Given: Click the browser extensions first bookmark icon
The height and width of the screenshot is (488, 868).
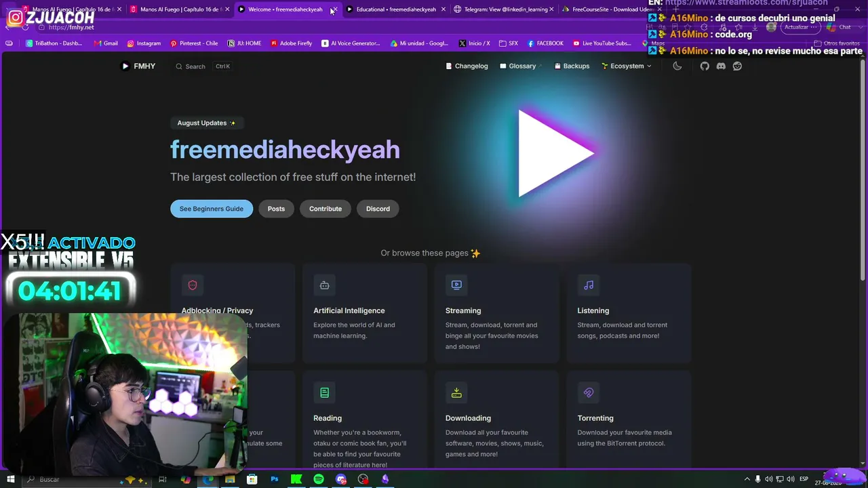Looking at the screenshot, I should [9, 43].
